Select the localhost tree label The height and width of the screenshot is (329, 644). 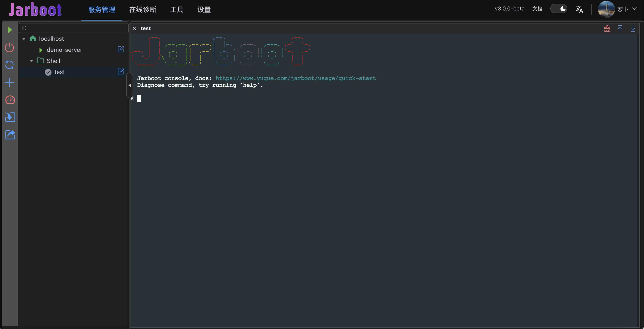pyautogui.click(x=51, y=39)
